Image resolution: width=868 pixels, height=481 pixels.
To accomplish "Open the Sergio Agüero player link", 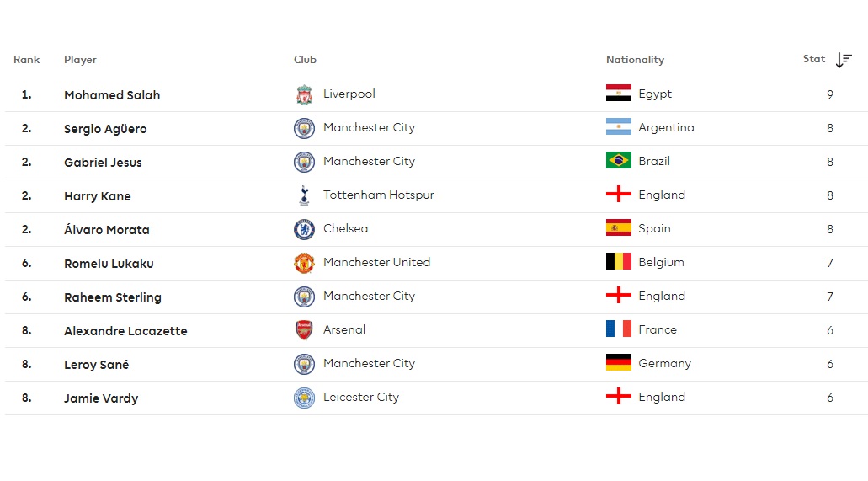I will pos(105,129).
